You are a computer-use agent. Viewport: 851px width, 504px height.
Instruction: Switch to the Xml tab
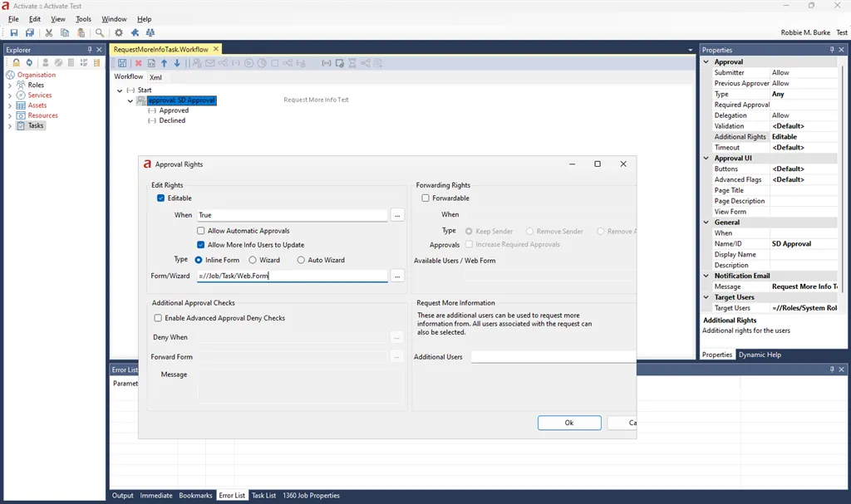coord(155,77)
